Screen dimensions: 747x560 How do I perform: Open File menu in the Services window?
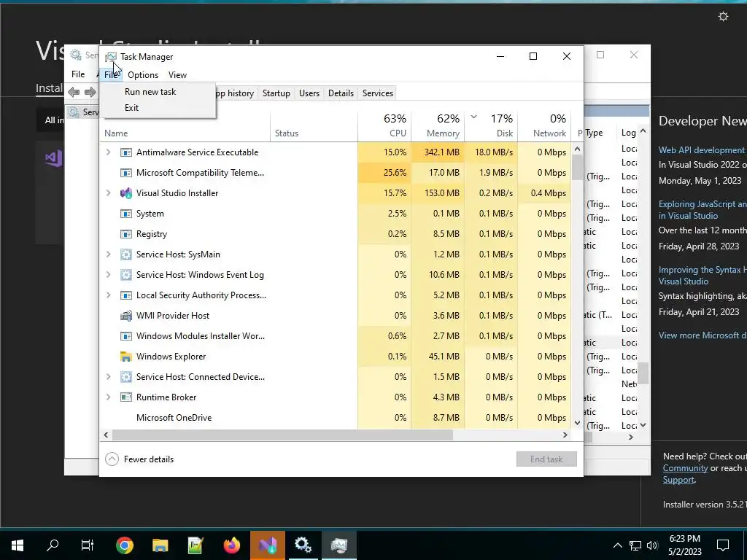[78, 74]
